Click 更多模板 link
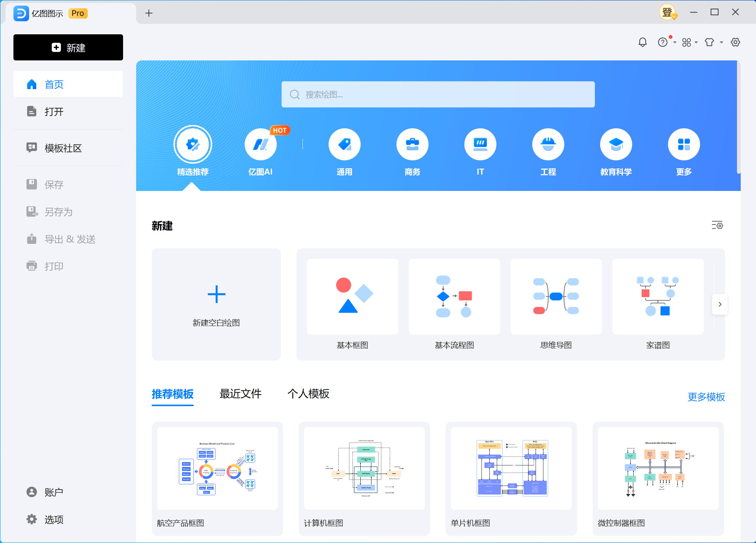Image resolution: width=756 pixels, height=543 pixels. tap(707, 397)
